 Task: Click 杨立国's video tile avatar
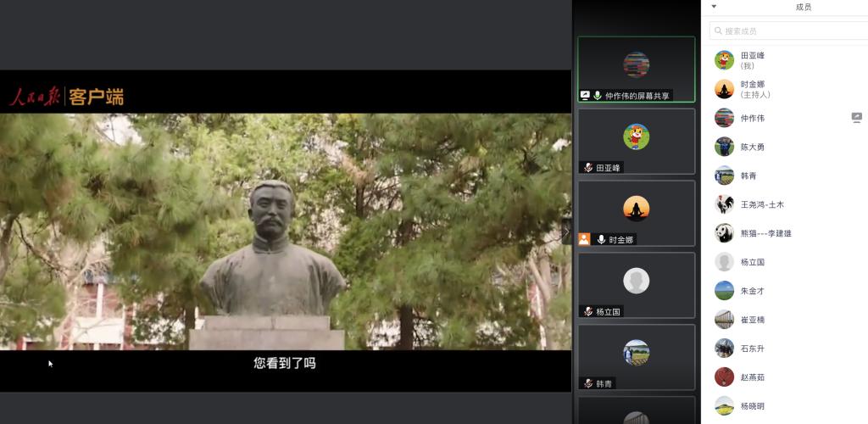[x=637, y=280]
